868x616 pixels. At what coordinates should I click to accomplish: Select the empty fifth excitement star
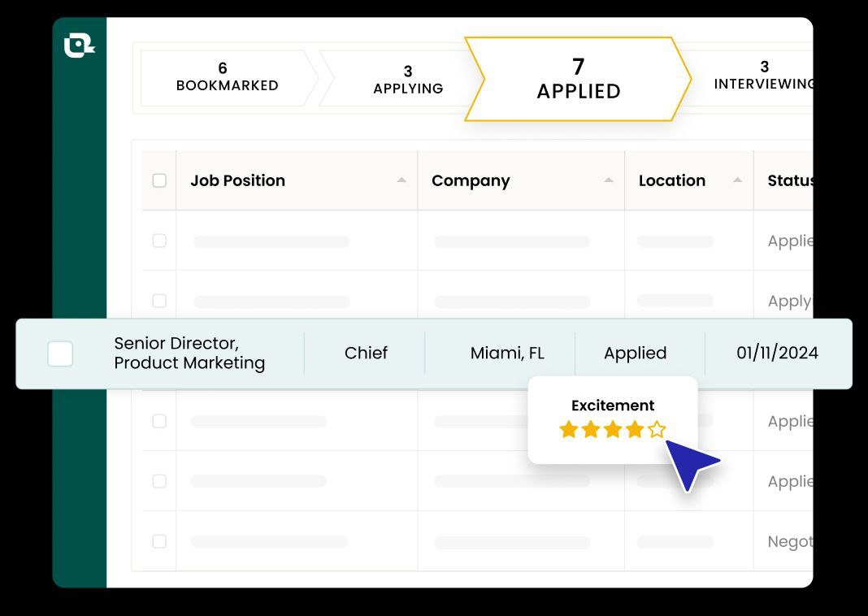[657, 429]
